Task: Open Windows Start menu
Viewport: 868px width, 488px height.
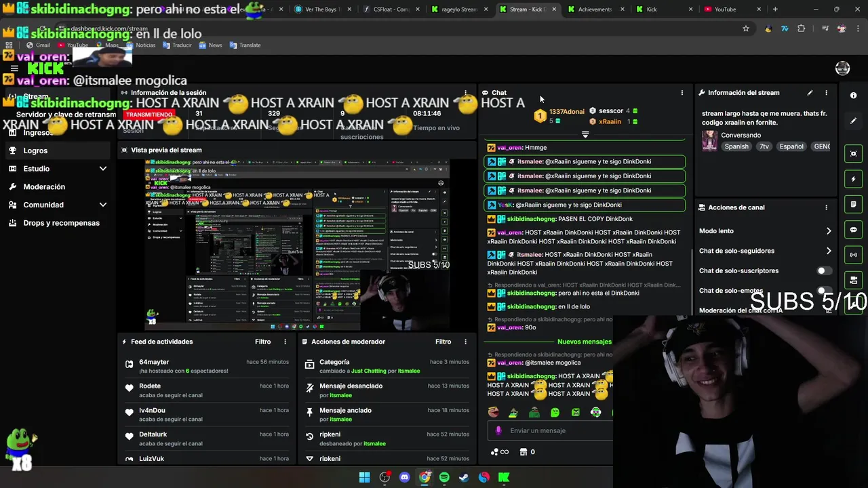Action: point(365,477)
